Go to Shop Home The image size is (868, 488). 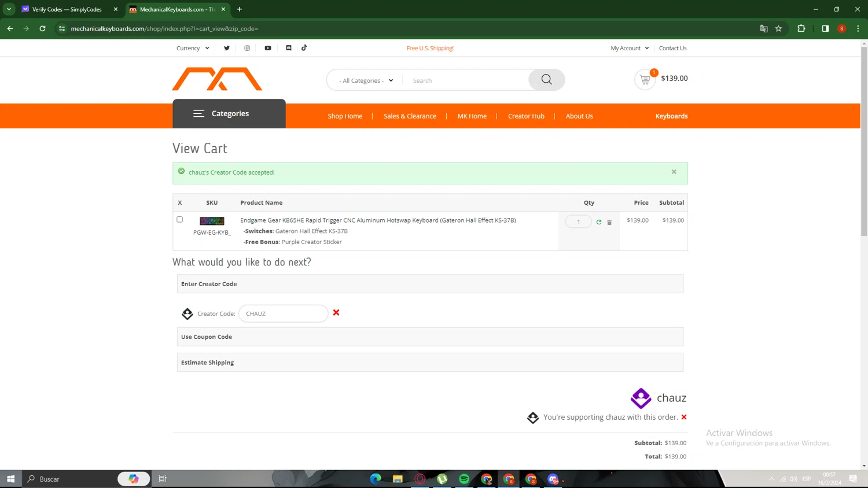pos(345,116)
